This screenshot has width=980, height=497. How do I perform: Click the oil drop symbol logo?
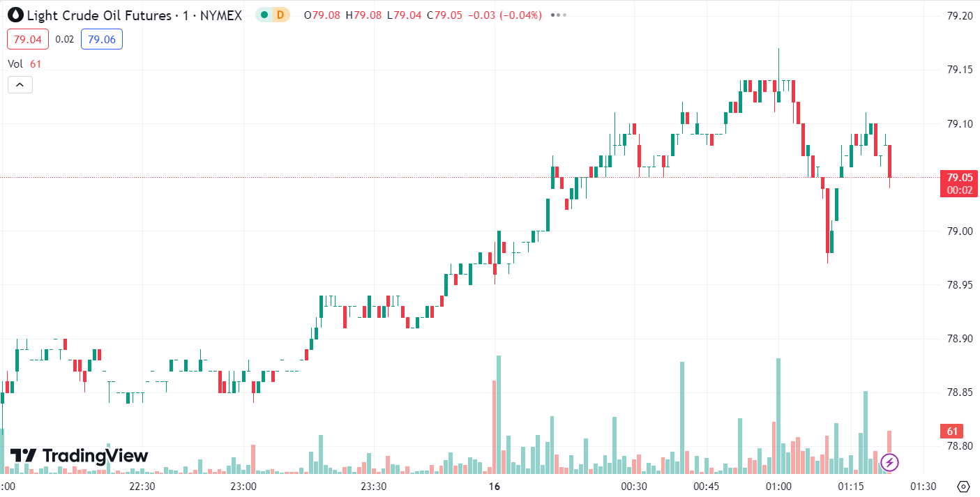(x=15, y=15)
